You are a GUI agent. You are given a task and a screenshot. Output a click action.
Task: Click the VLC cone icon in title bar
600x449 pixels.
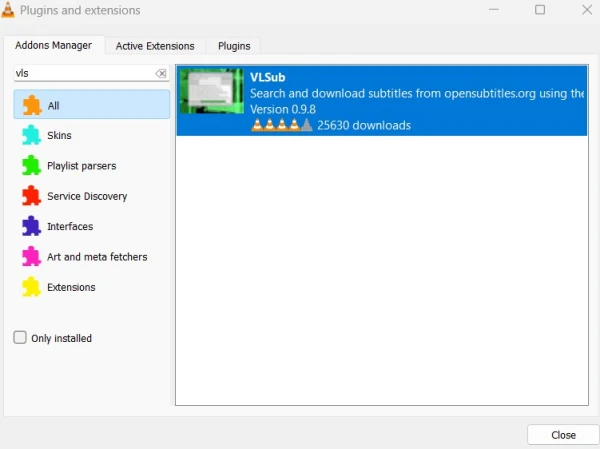(7, 10)
